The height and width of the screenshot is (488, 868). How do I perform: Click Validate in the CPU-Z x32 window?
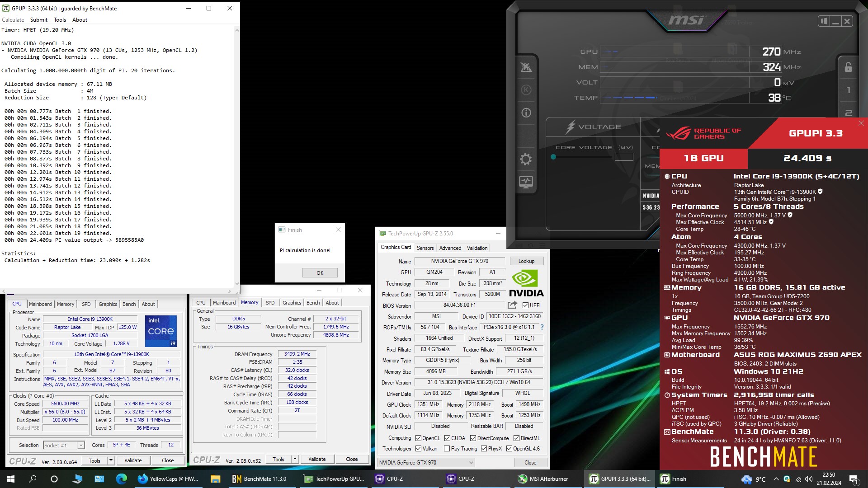tap(317, 459)
